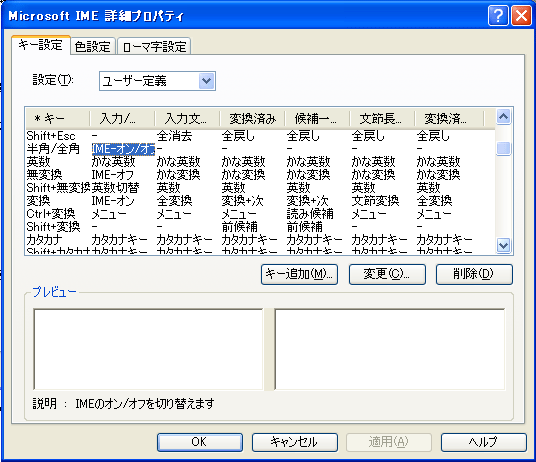This screenshot has width=536, height=462.
Task: Open the ローマ字設定 tab
Action: (154, 46)
